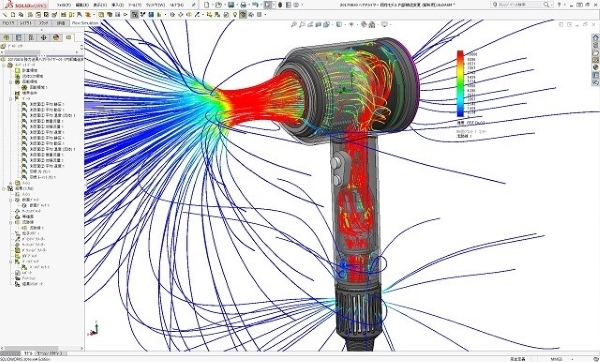
Task: Click the command search input field
Action: [x=520, y=5]
